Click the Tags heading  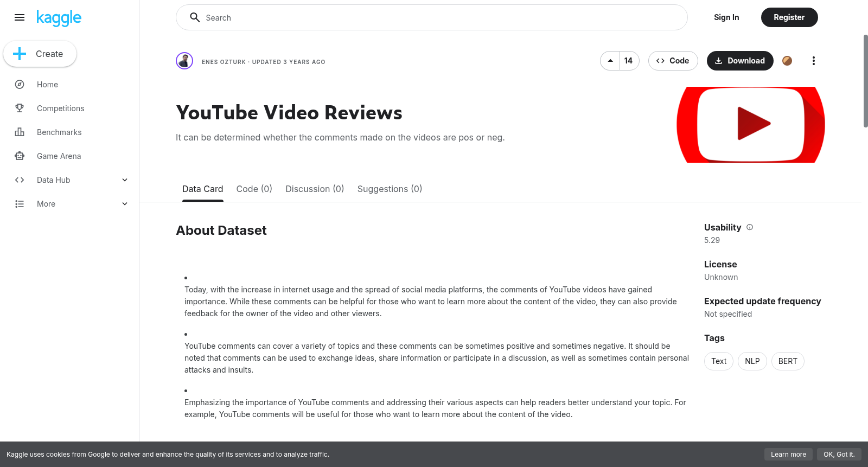point(714,338)
